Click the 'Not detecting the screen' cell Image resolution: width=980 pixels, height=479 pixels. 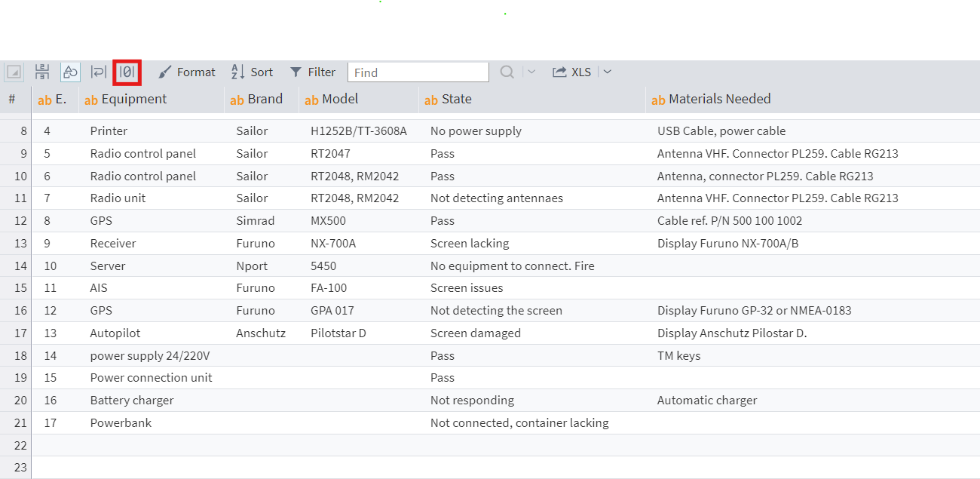pyautogui.click(x=496, y=311)
